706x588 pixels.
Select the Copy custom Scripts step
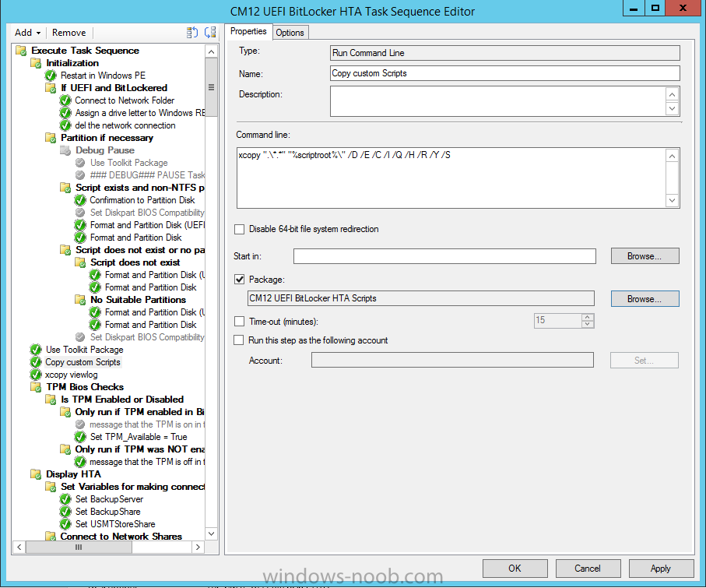pyautogui.click(x=83, y=362)
